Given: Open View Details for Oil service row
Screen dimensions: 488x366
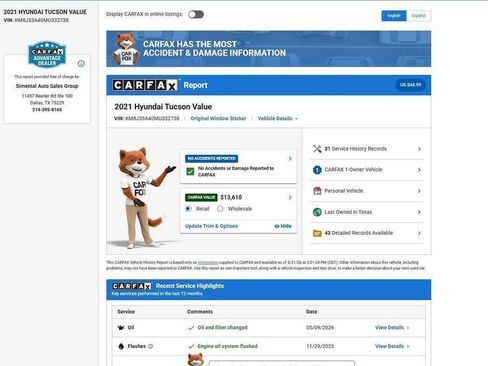Looking at the screenshot, I should (x=392, y=328).
